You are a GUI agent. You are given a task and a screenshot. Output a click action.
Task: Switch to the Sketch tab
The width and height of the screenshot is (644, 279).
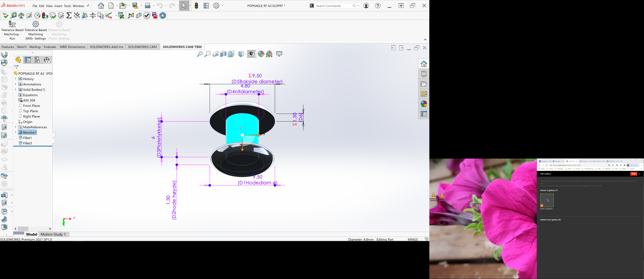click(x=21, y=47)
